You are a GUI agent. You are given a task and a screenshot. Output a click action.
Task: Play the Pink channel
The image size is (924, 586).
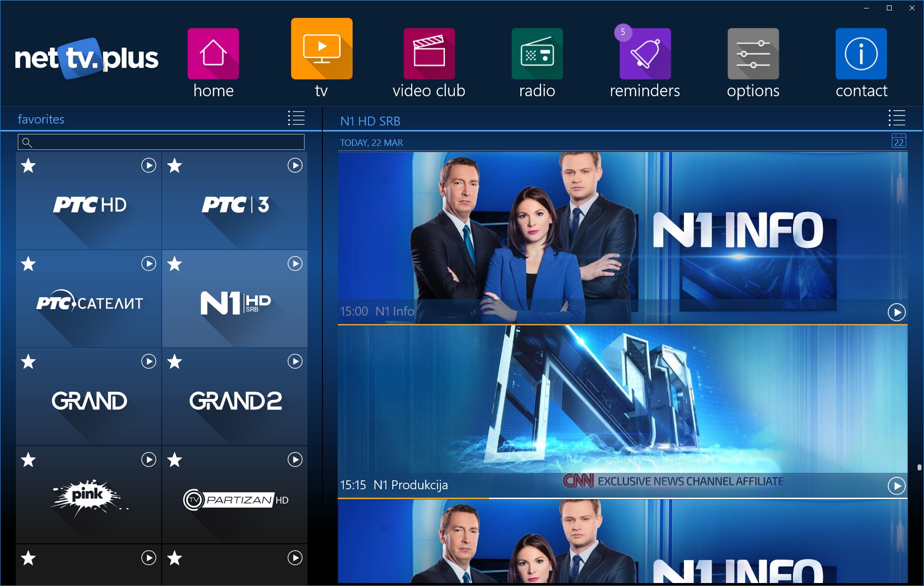[149, 459]
